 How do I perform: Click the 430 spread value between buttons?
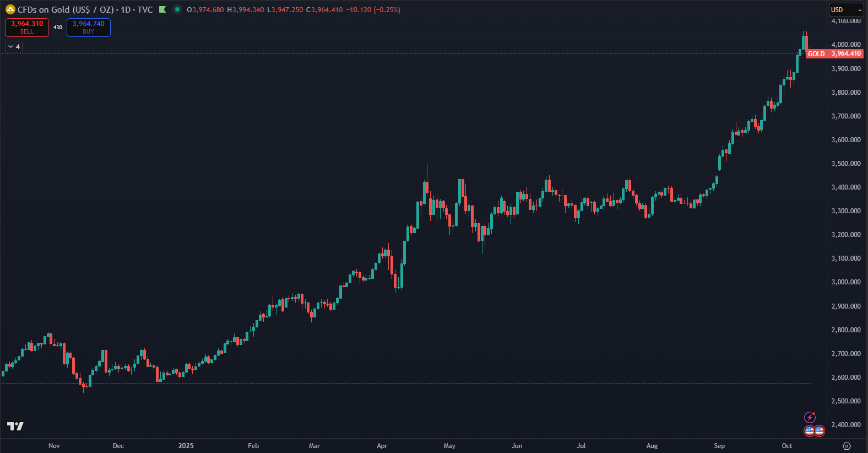(x=58, y=28)
